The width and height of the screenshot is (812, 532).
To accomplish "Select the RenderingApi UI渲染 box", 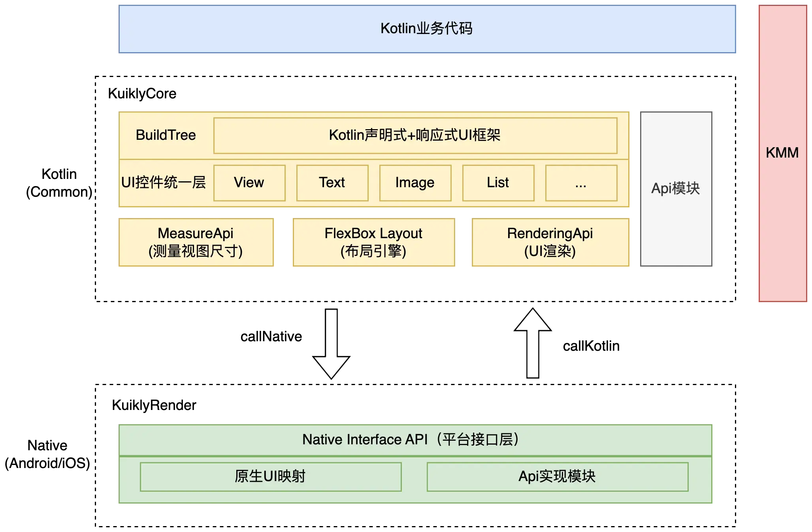I will [550, 242].
